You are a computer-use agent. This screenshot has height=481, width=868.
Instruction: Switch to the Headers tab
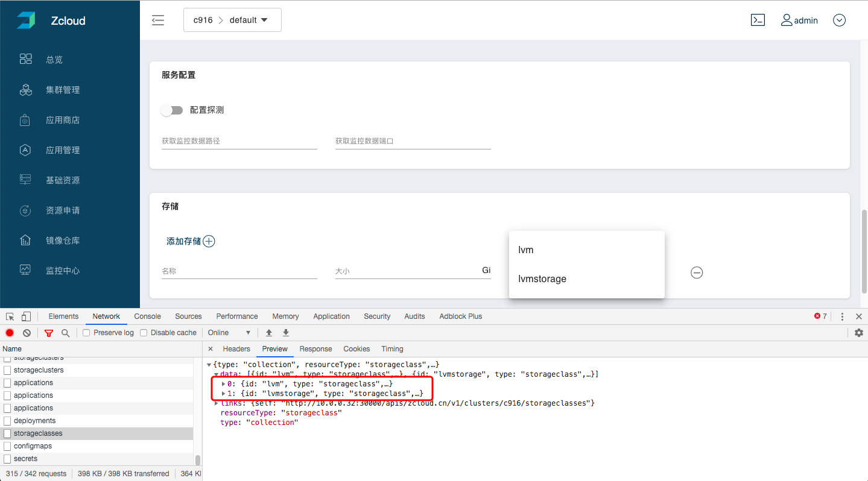click(236, 349)
